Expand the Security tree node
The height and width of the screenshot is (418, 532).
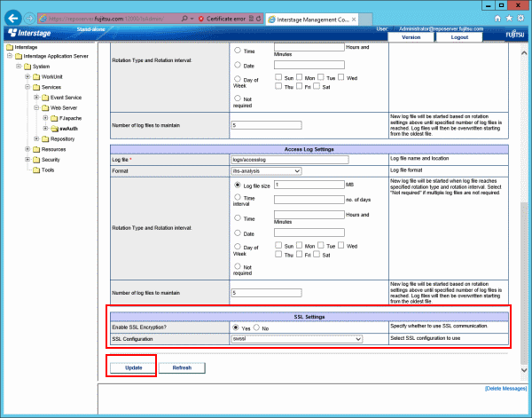27,159
